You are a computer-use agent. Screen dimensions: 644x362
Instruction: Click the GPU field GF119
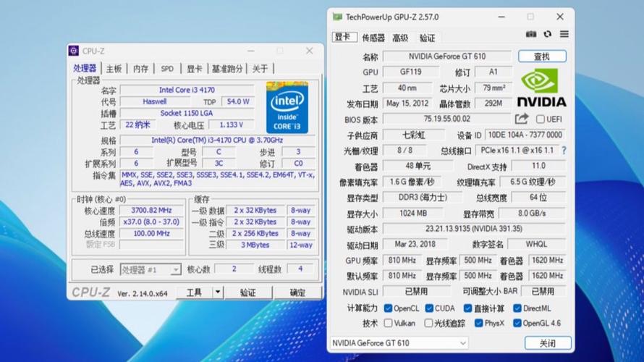tap(411, 72)
